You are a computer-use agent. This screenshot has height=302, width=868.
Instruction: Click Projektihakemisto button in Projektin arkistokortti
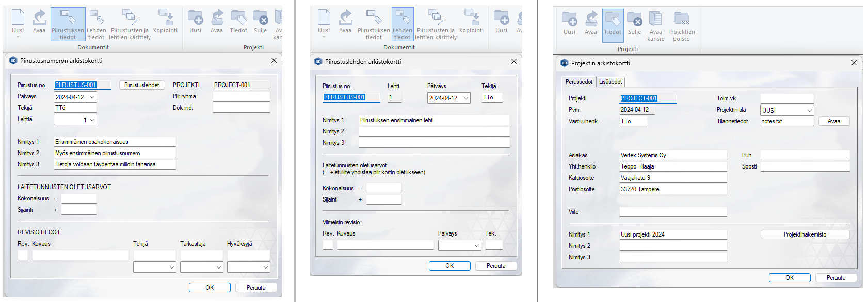(805, 234)
